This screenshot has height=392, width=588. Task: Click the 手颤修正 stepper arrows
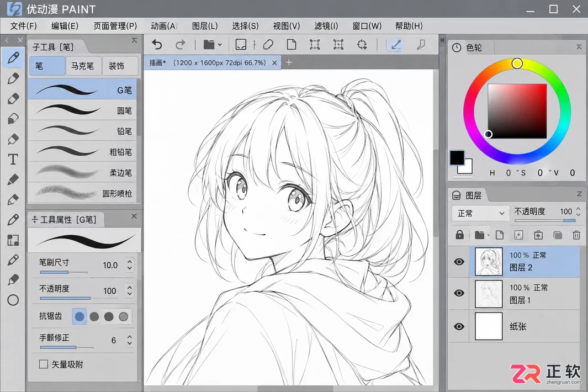point(130,340)
